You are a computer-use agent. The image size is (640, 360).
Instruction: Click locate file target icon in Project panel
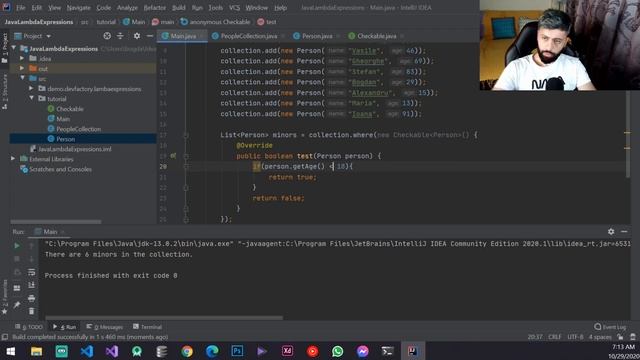click(107, 36)
